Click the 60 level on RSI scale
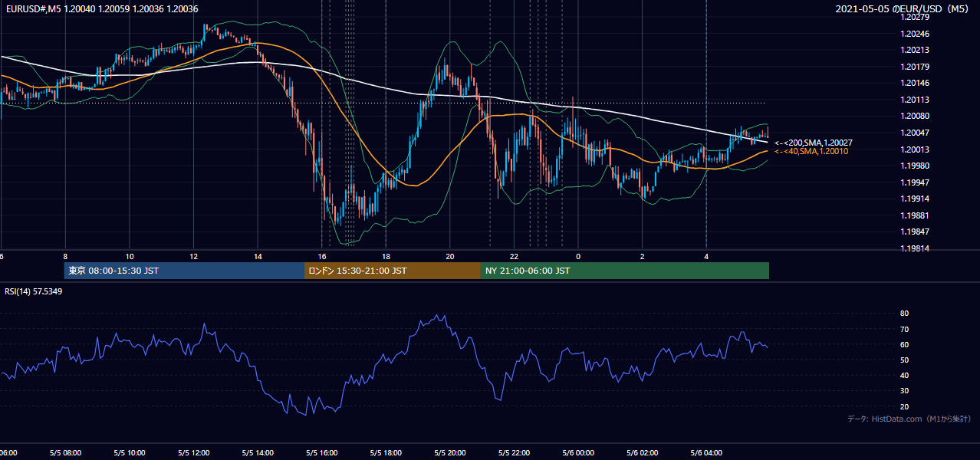The image size is (980, 460). coord(904,344)
